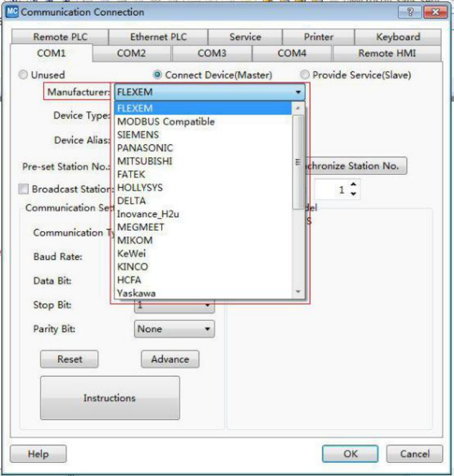
Task: Select the COM1 tab
Action: pyautogui.click(x=51, y=53)
